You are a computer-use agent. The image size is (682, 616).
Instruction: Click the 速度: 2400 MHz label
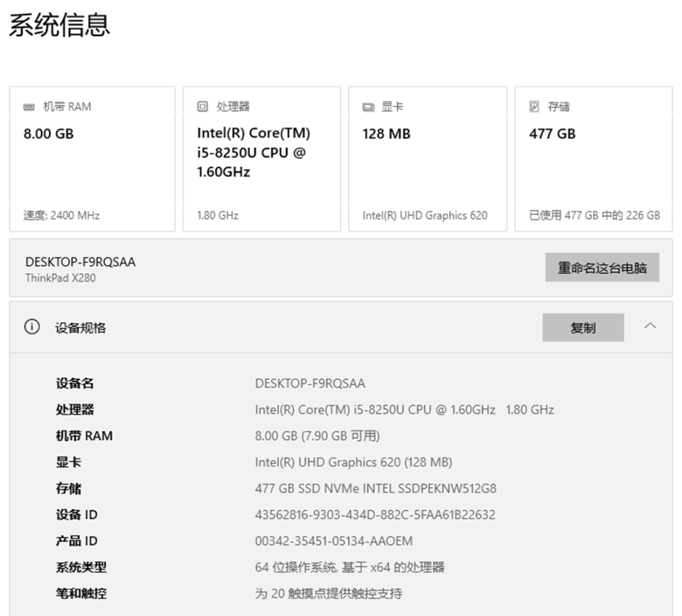click(55, 215)
